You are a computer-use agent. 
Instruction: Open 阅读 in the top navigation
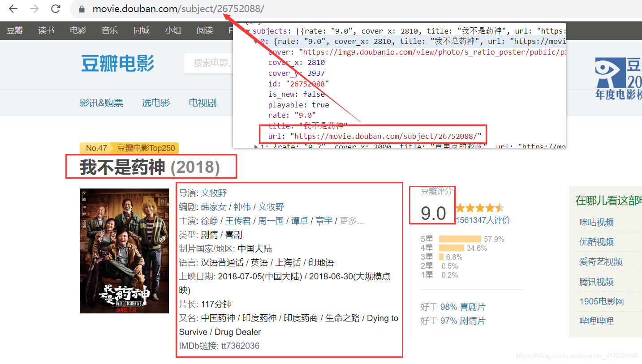pos(205,30)
